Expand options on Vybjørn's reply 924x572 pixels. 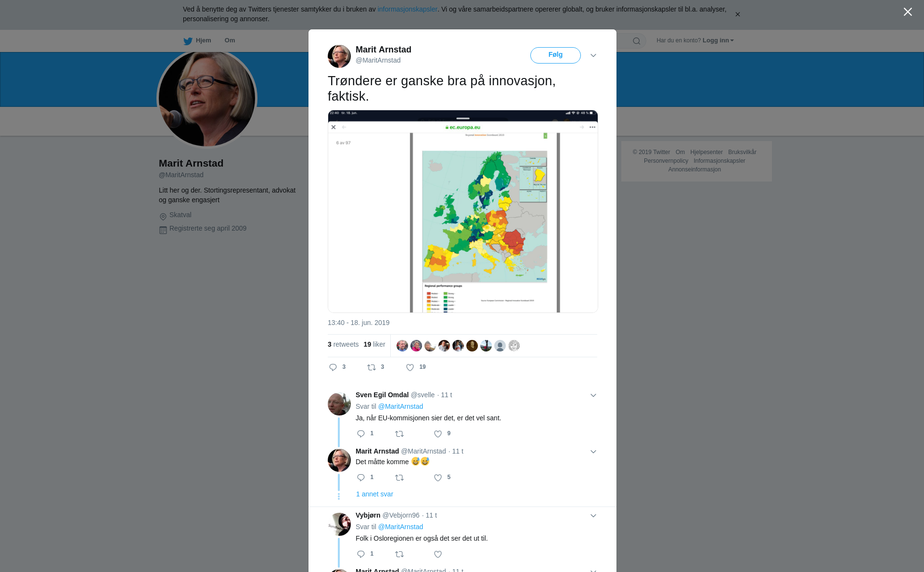(x=593, y=516)
